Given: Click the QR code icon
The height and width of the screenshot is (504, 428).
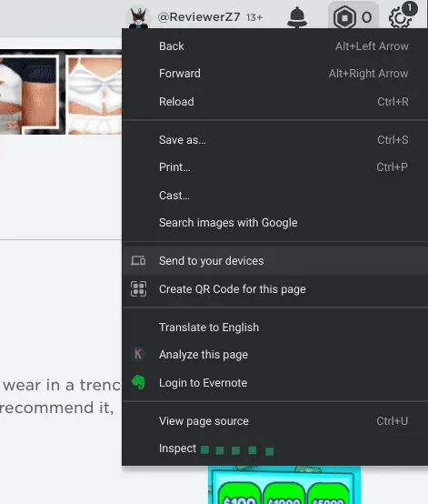Looking at the screenshot, I should (x=138, y=288).
